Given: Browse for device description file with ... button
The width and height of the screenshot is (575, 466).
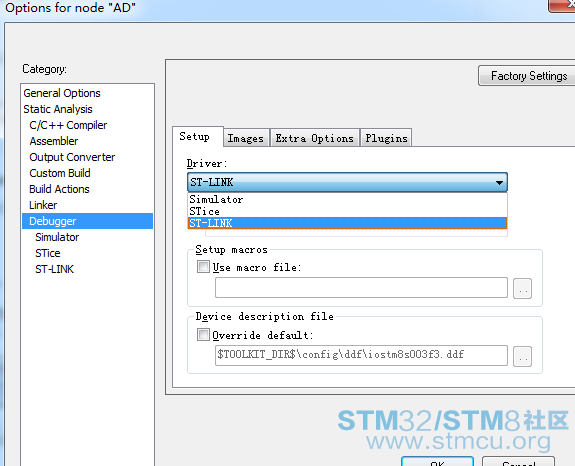Looking at the screenshot, I should [x=523, y=356].
